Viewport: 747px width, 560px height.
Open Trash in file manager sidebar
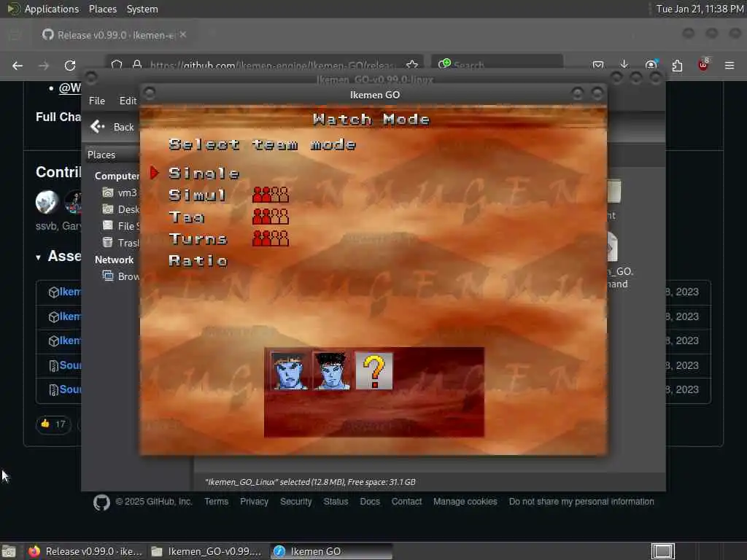point(121,242)
